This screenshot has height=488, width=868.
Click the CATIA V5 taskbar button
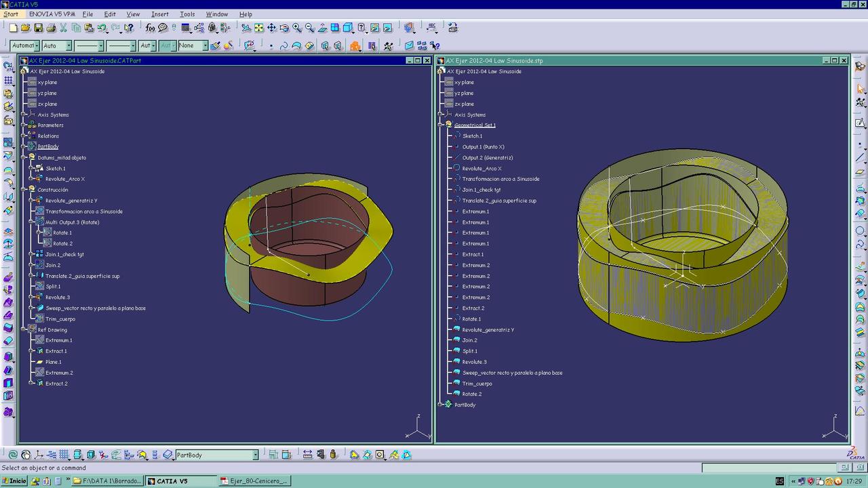click(x=180, y=481)
